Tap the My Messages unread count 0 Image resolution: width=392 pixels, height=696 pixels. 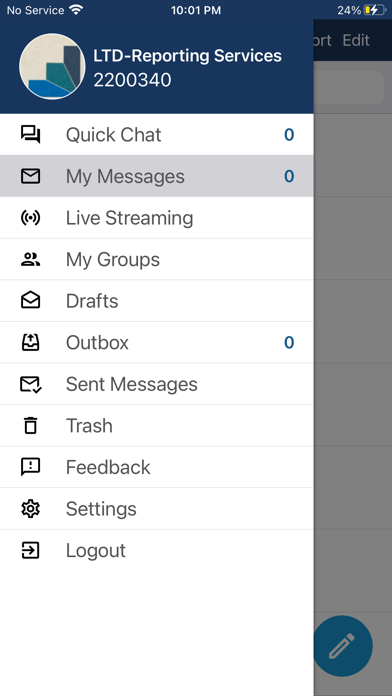click(289, 176)
